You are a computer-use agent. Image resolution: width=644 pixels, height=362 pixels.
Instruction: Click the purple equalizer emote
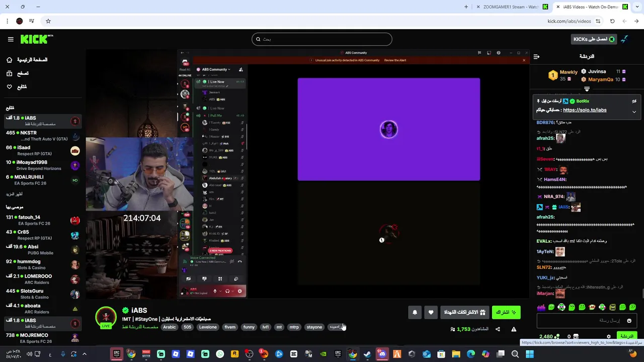coord(541,307)
